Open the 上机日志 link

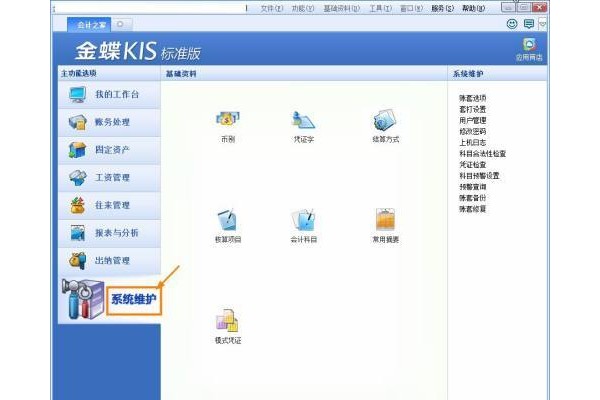473,142
